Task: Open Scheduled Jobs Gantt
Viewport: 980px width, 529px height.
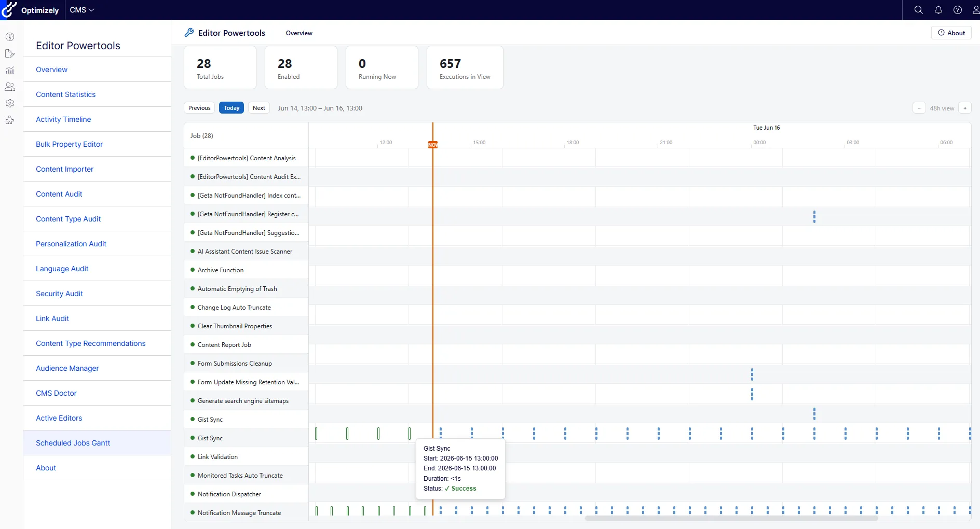Action: point(97,443)
